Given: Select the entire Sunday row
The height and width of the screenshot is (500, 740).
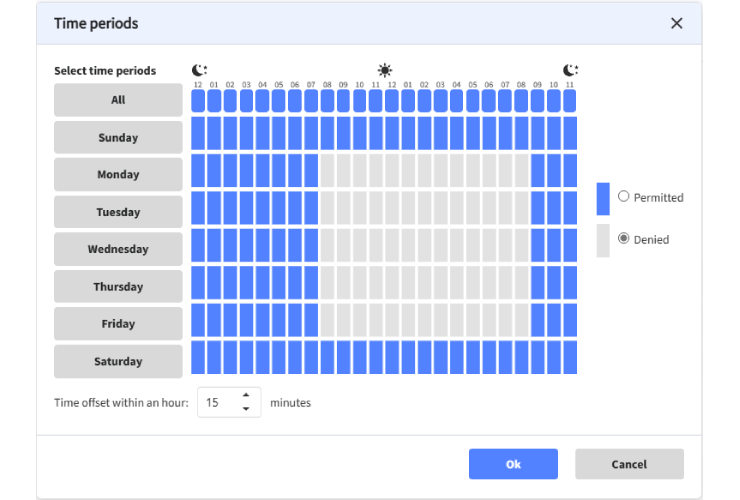Looking at the screenshot, I should click(118, 137).
